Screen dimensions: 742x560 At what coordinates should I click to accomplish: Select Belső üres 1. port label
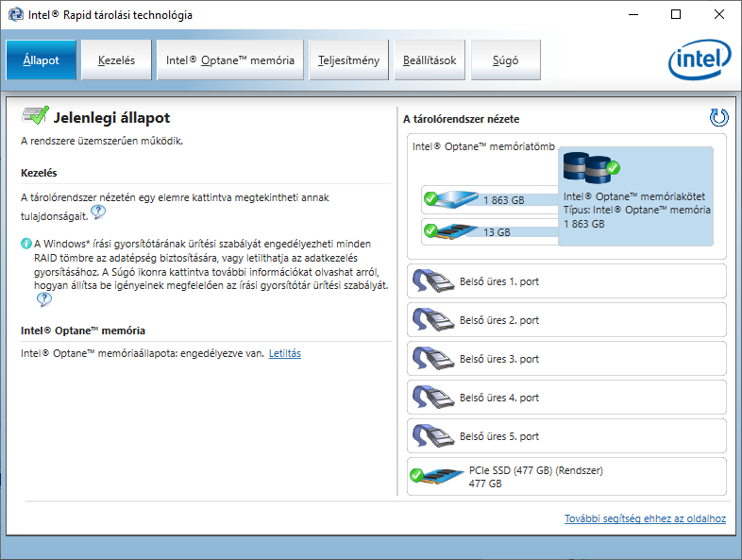499,281
